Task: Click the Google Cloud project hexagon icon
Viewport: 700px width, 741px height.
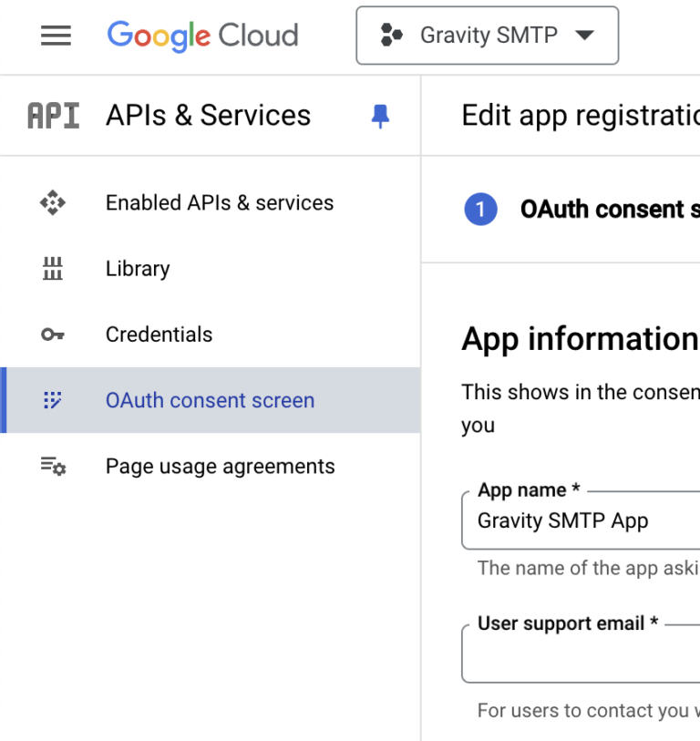Action: (392, 36)
